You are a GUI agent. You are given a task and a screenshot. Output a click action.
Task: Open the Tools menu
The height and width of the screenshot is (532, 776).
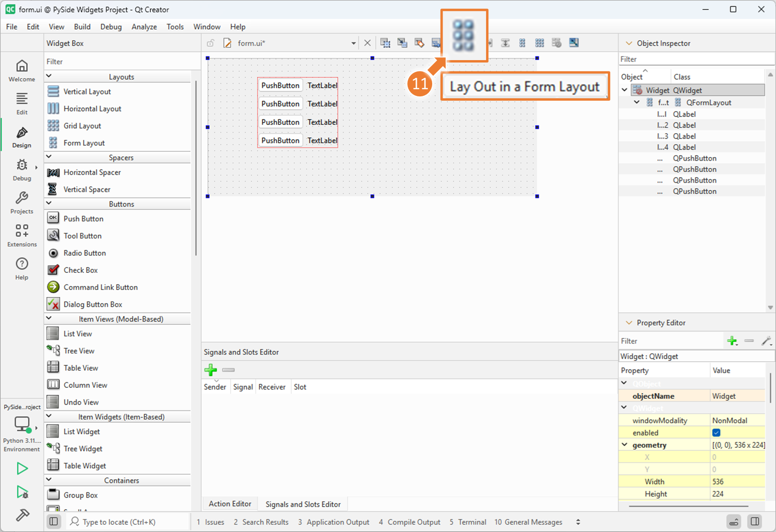[x=175, y=27]
